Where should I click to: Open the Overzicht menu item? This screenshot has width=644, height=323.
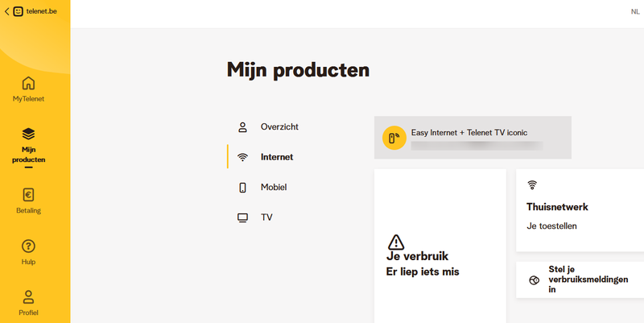pos(279,127)
